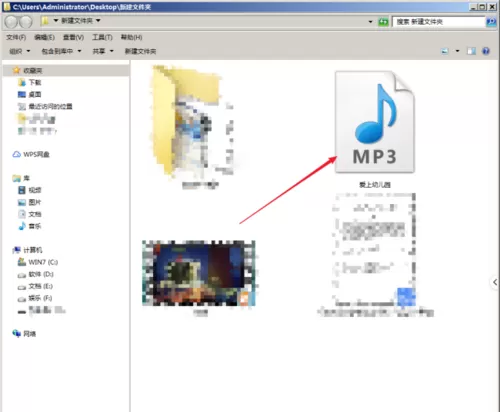Open the 软件 (D:) drive
This screenshot has height=412, width=500.
[x=41, y=274]
